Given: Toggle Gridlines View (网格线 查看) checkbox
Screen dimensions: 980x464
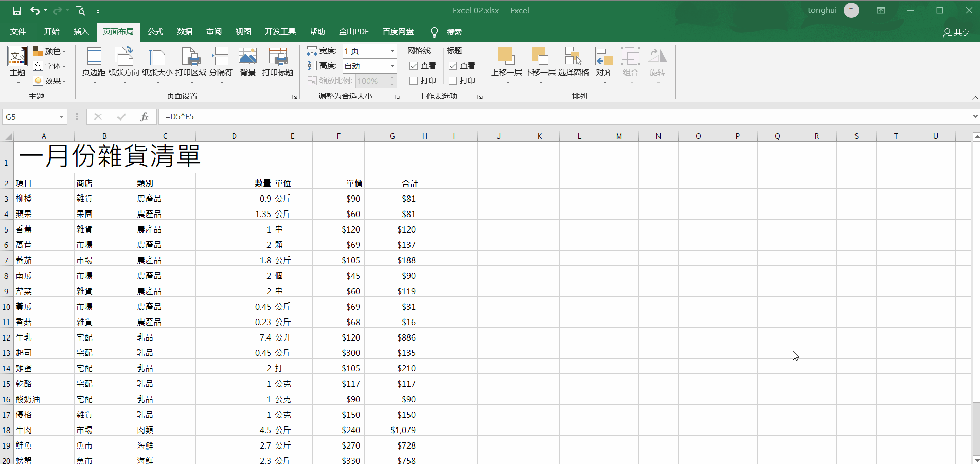Looking at the screenshot, I should tap(414, 66).
